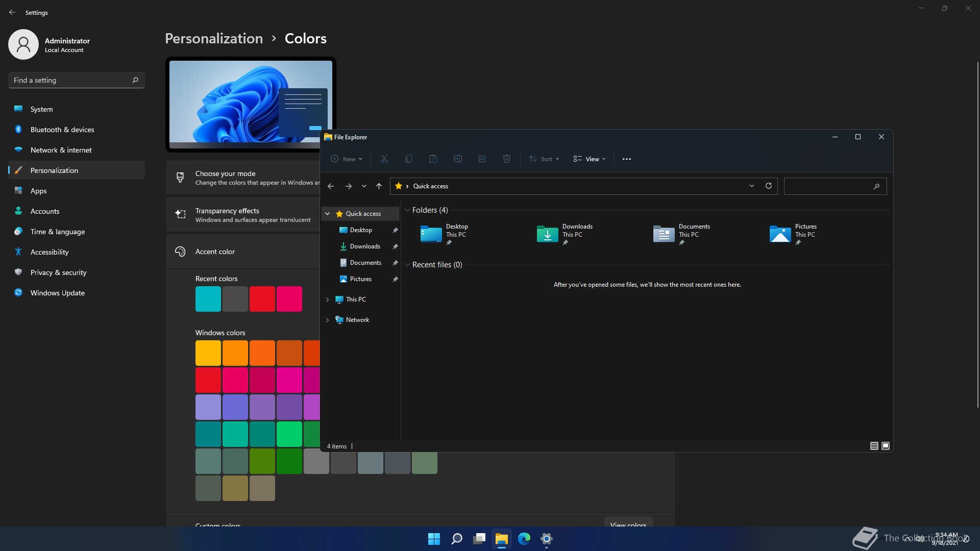The height and width of the screenshot is (551, 980).
Task: Expand the This PC tree node
Action: tap(328, 299)
